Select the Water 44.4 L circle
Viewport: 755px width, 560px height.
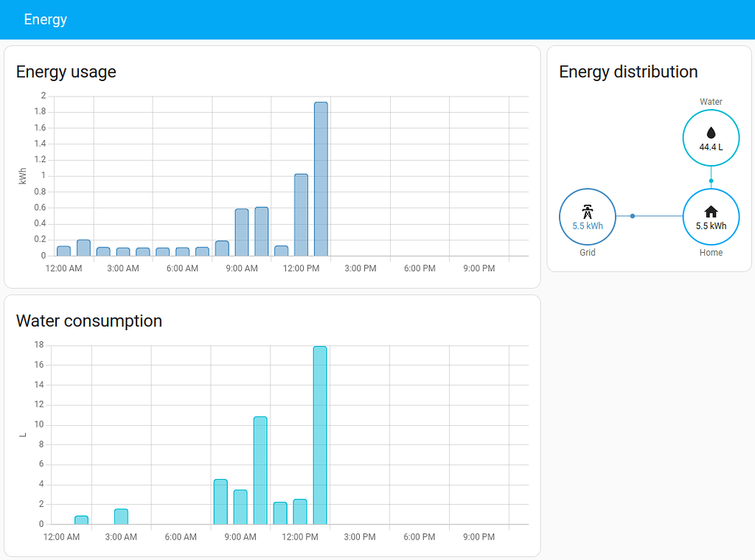(711, 138)
